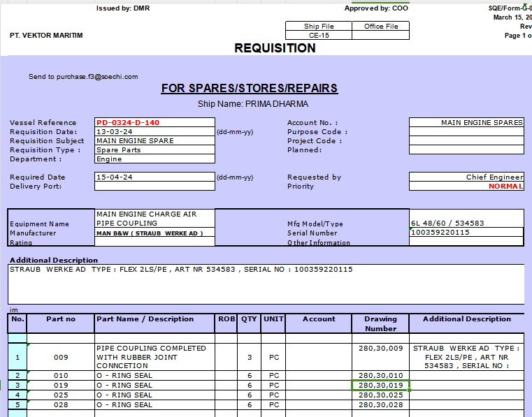Select the Requisition Type cell Spare Parts

coord(154,149)
